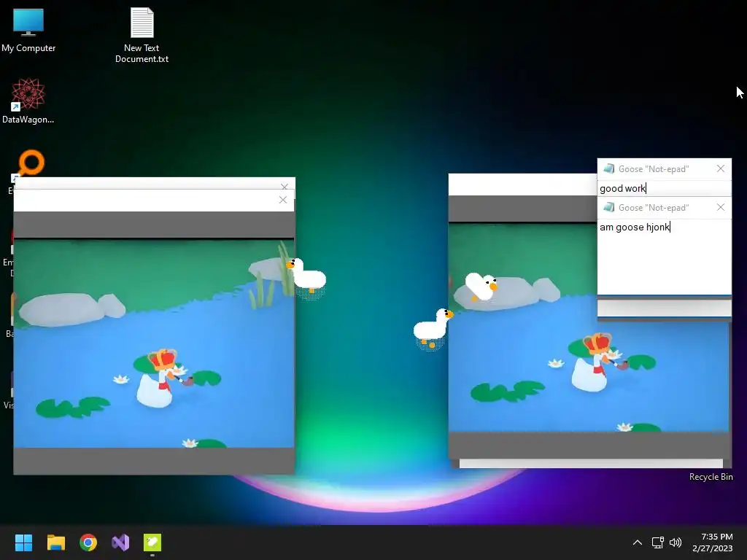Click the Not-epad icon in the "am goose hjonk" title bar
This screenshot has width=747, height=560.
pos(608,207)
